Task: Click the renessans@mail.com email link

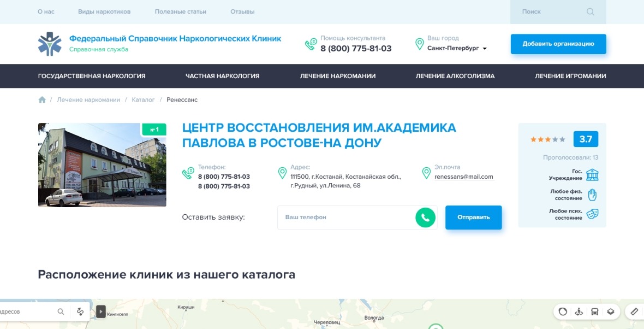Action: (463, 177)
